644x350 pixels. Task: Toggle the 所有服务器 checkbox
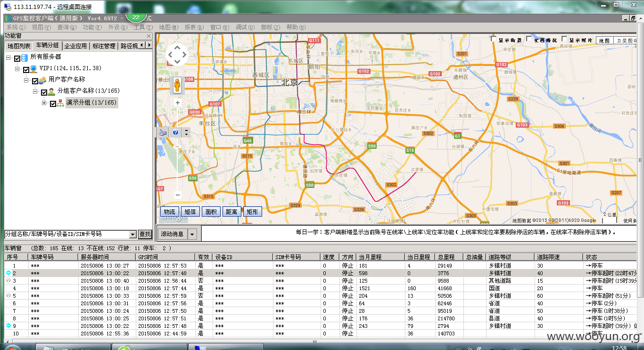(x=17, y=58)
